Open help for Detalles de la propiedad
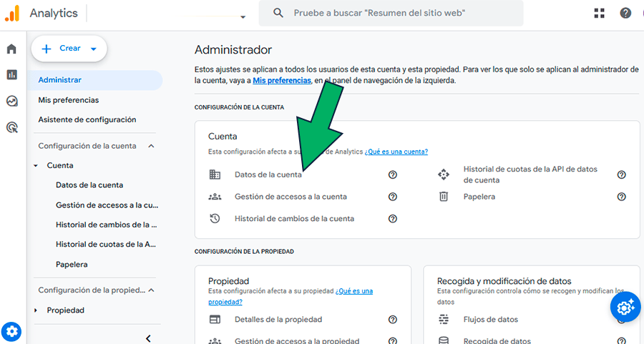This screenshot has height=344, width=644. (x=393, y=320)
